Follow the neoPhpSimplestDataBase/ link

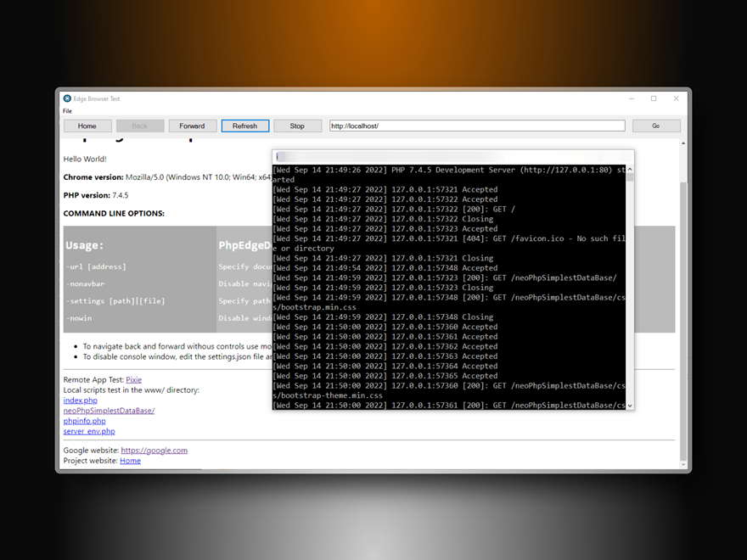coord(109,411)
